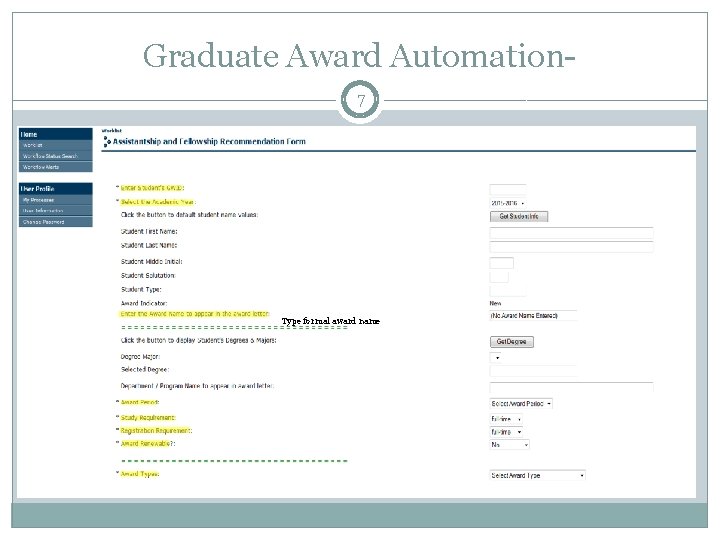Click the GetDegree button

512,342
